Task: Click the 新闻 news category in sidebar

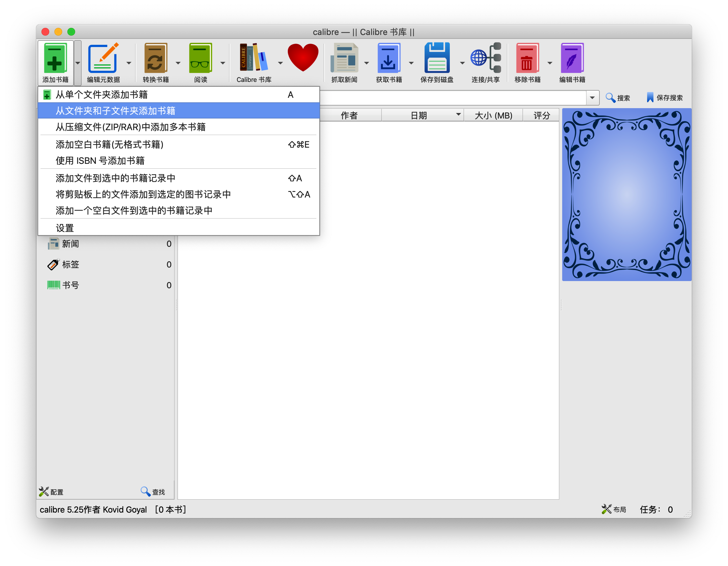Action: tap(109, 244)
